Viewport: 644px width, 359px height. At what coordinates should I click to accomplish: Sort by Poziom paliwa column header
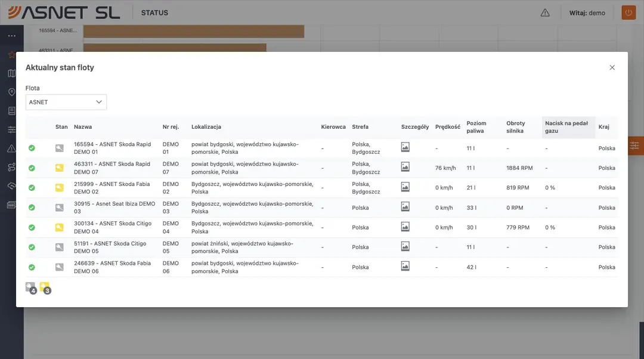click(x=476, y=127)
